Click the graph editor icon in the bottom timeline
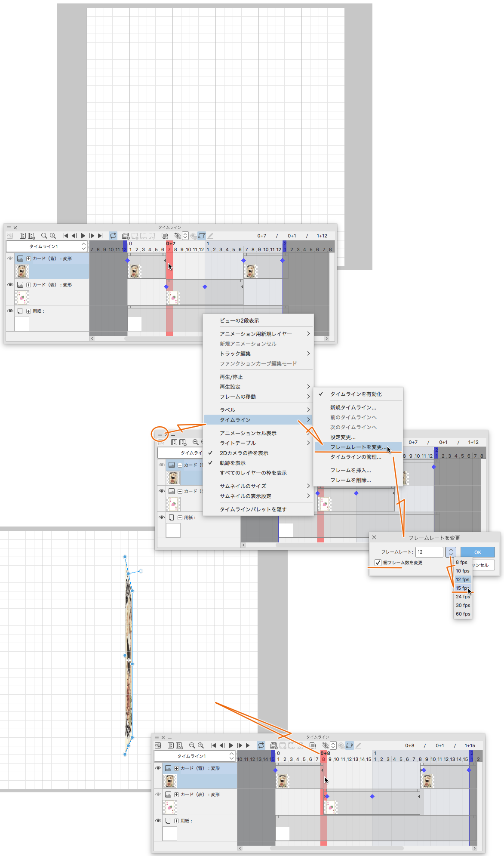Viewport: 504px width, 856px height. 158,745
